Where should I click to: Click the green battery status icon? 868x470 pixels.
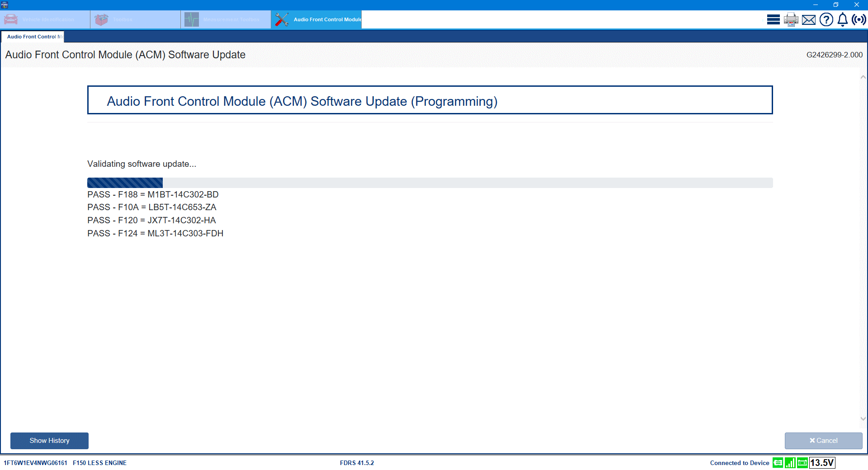[x=802, y=463]
